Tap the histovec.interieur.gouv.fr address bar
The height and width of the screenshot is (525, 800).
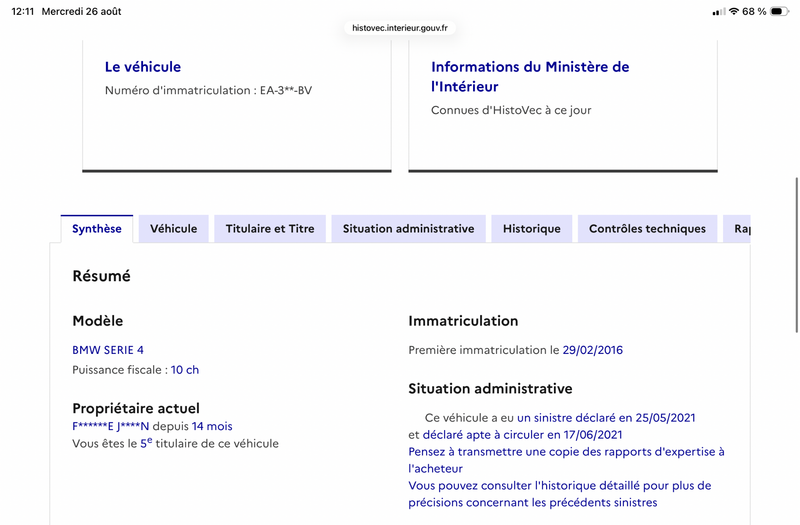[400, 28]
